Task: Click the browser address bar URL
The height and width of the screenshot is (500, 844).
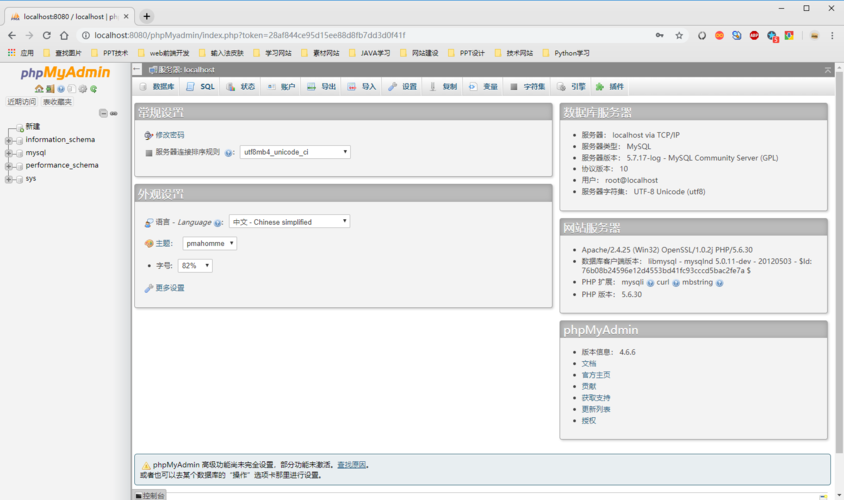Action: [250, 36]
